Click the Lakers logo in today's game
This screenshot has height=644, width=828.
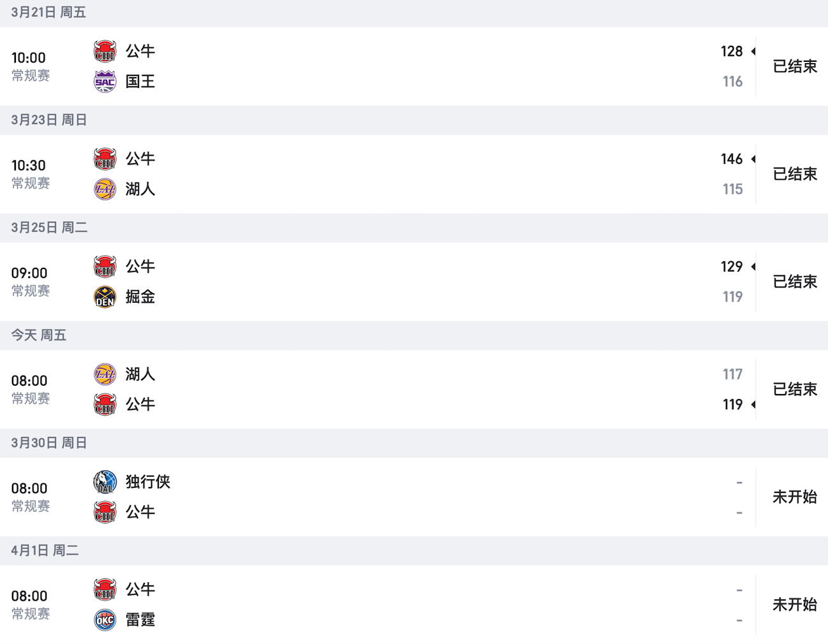105,374
